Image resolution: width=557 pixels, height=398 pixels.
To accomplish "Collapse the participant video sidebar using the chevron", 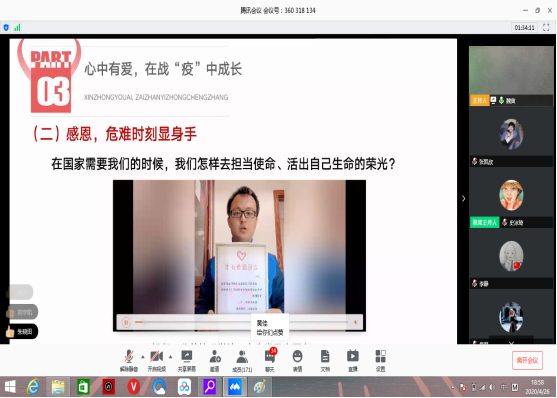I will click(463, 198).
